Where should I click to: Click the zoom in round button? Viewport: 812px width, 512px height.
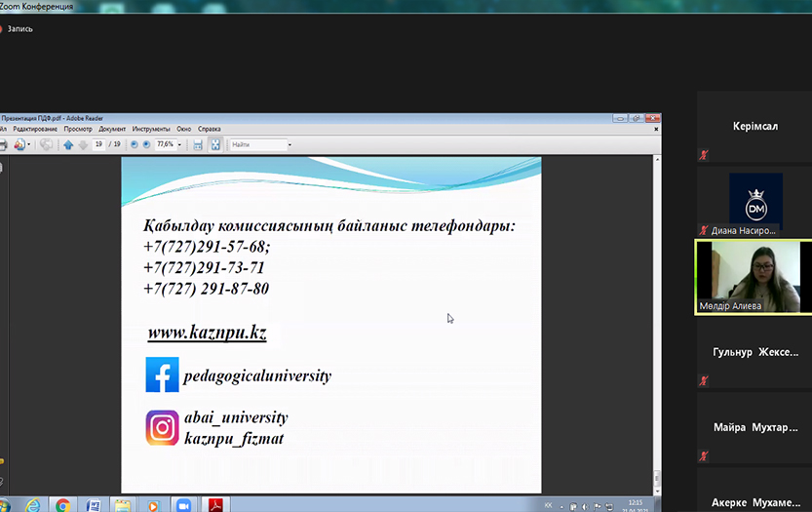click(x=146, y=144)
